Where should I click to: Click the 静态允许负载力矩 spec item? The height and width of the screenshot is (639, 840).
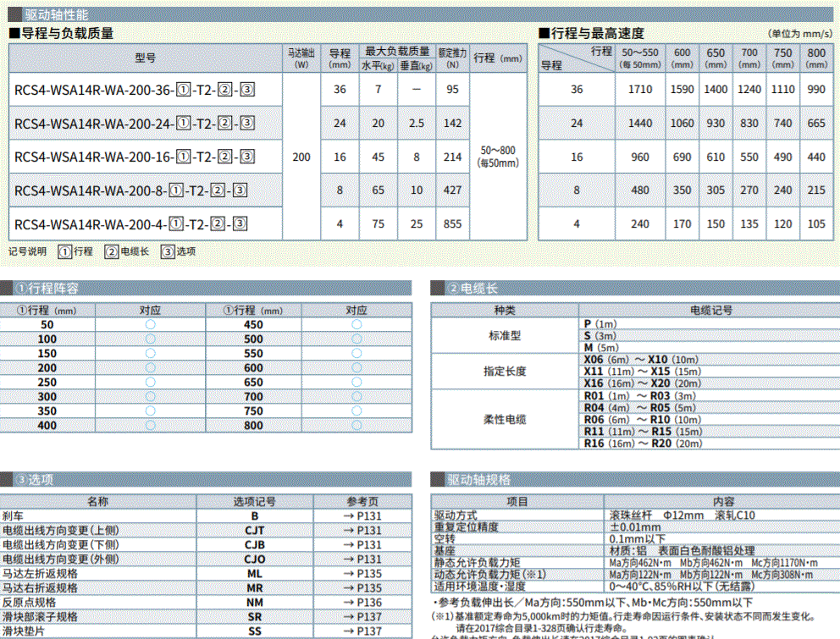[x=478, y=563]
